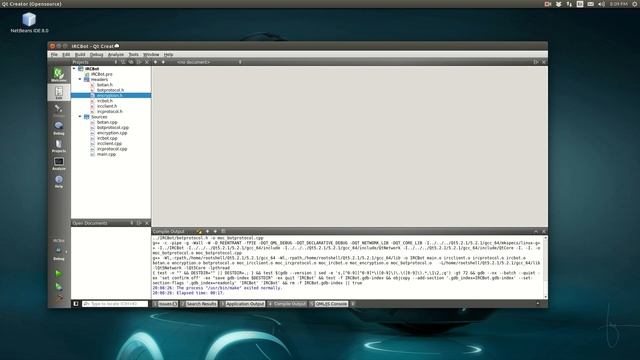640x360 pixels.
Task: Select ircprotocol.cpp source file
Action: click(112, 149)
